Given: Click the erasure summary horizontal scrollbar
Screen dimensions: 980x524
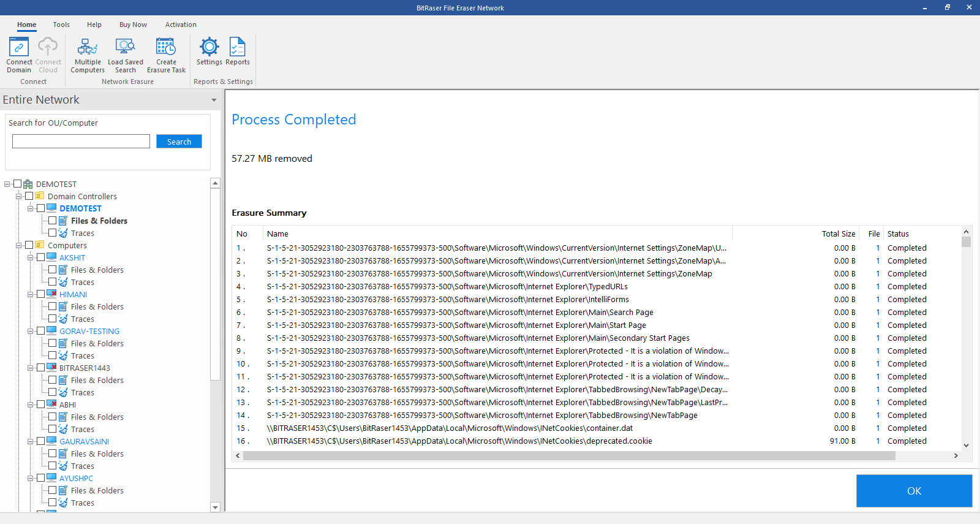Looking at the screenshot, I should pyautogui.click(x=569, y=455).
